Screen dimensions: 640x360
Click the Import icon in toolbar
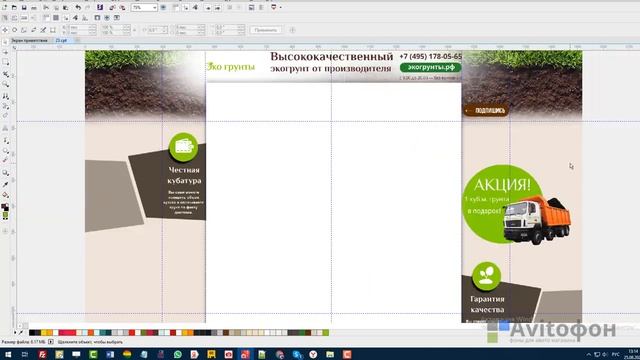click(112, 7)
